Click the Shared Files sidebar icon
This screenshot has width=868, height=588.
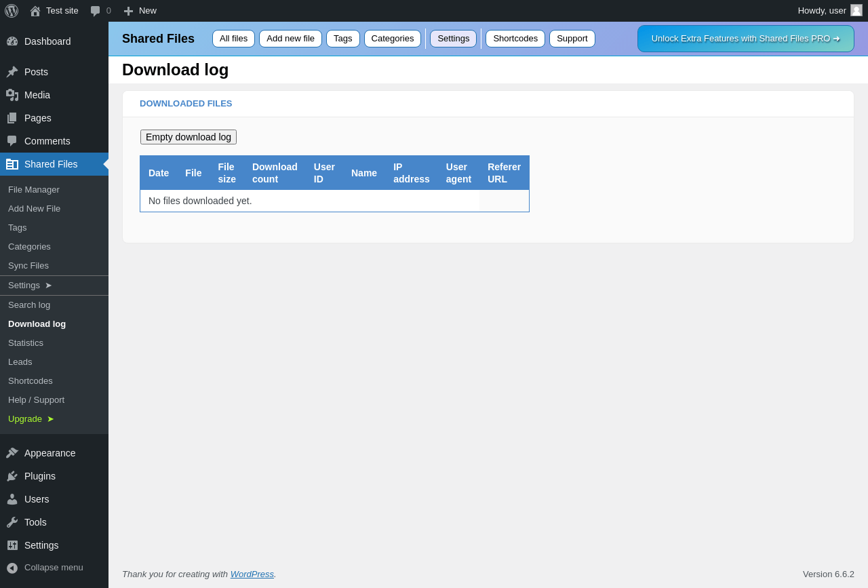click(12, 164)
